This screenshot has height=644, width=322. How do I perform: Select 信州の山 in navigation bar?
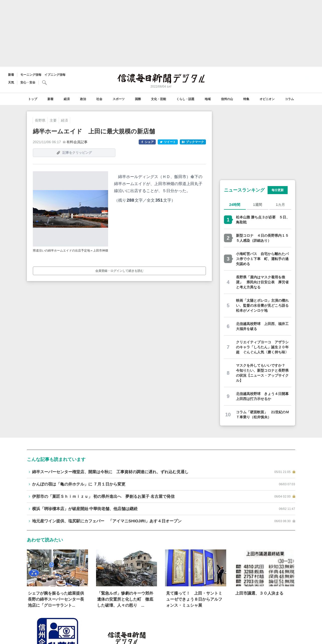pos(227,99)
